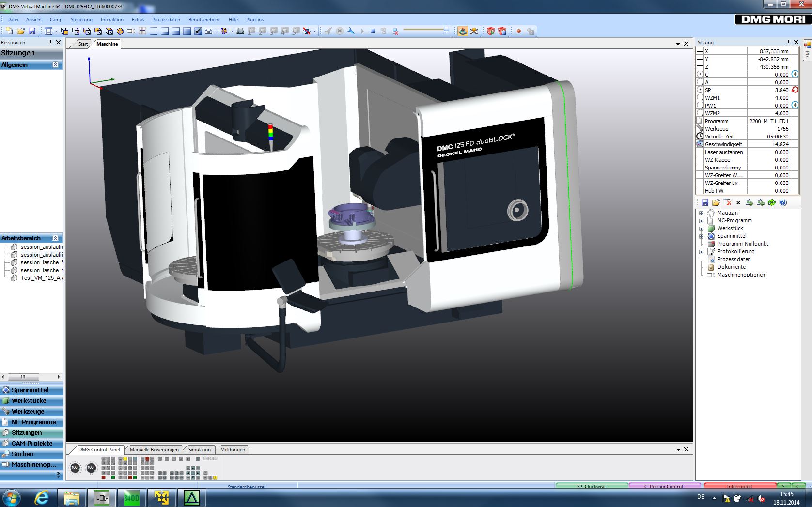Open the Werkzeuge sidebar section
Image resolution: width=812 pixels, height=507 pixels.
(x=29, y=411)
